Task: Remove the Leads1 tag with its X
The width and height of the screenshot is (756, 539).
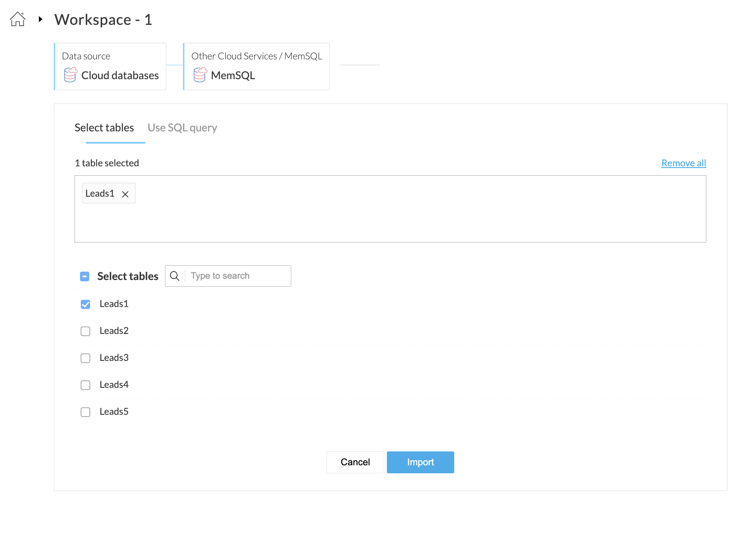Action: (x=125, y=194)
